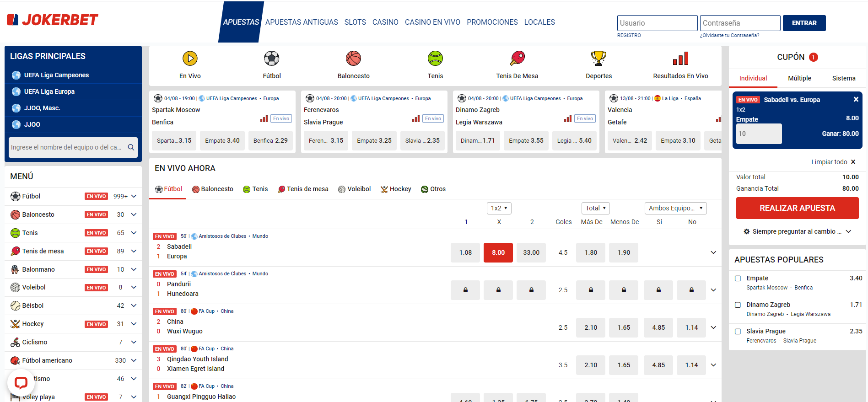Viewport: 868px width, 402px height.
Task: Click the ENTRAR login button
Action: coord(804,23)
